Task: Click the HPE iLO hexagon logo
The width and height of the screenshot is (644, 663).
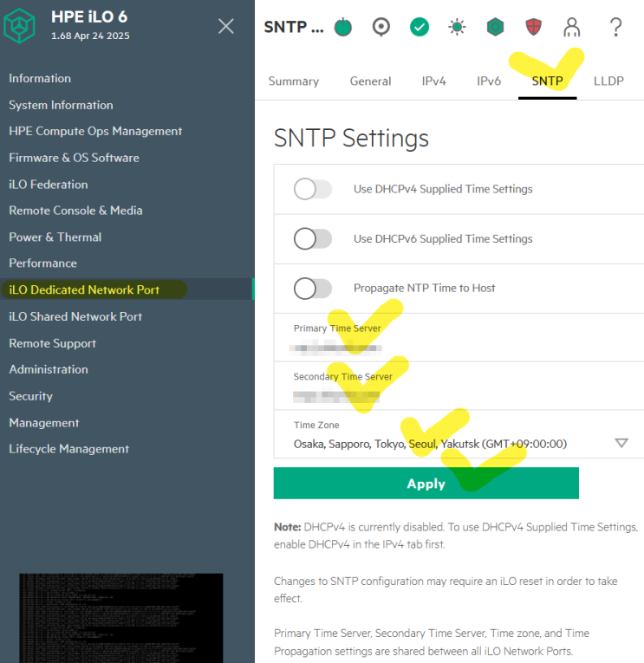Action: point(19,26)
